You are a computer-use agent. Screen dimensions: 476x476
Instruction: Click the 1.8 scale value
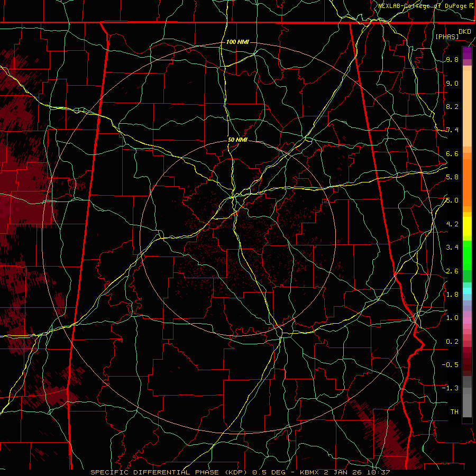click(452, 295)
